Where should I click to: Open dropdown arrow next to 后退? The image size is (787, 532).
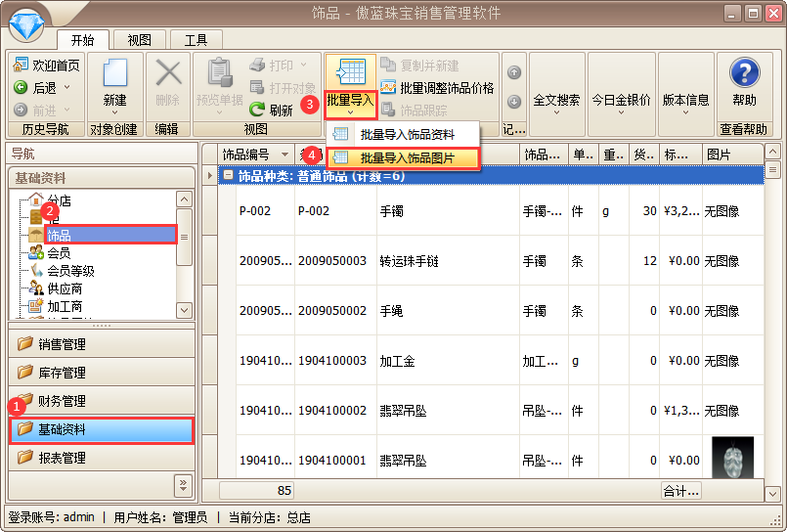[x=66, y=87]
